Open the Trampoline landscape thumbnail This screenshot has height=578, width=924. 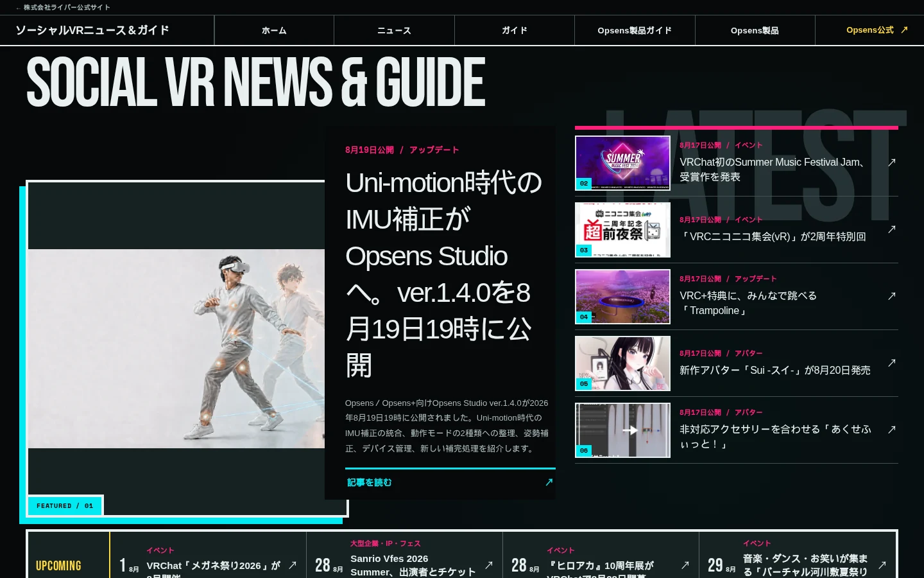[622, 297]
